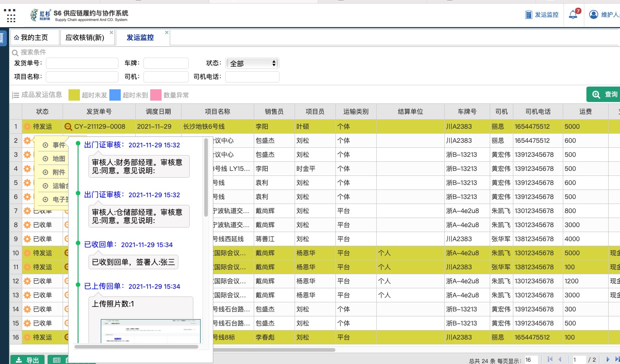Click the gear icon in row 1
The image size is (620, 364).
pyautogui.click(x=27, y=126)
